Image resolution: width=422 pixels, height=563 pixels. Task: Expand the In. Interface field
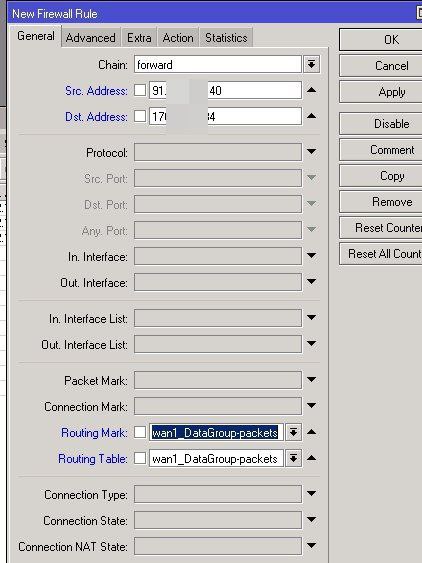point(311,256)
